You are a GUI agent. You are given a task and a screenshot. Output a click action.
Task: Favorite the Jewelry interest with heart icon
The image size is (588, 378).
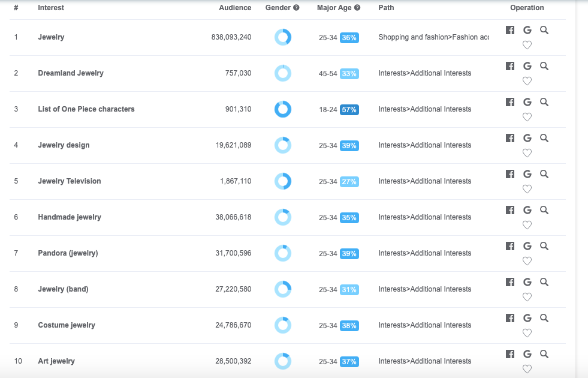click(527, 45)
